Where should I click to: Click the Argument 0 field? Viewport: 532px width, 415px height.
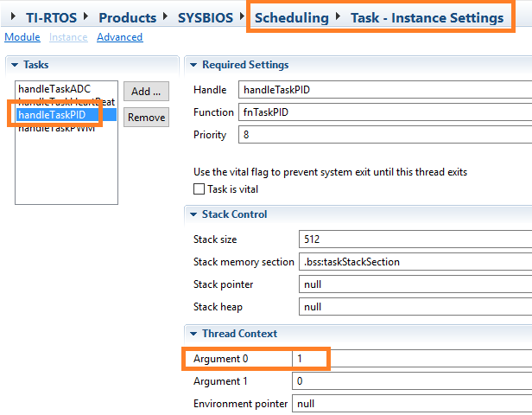(x=311, y=358)
